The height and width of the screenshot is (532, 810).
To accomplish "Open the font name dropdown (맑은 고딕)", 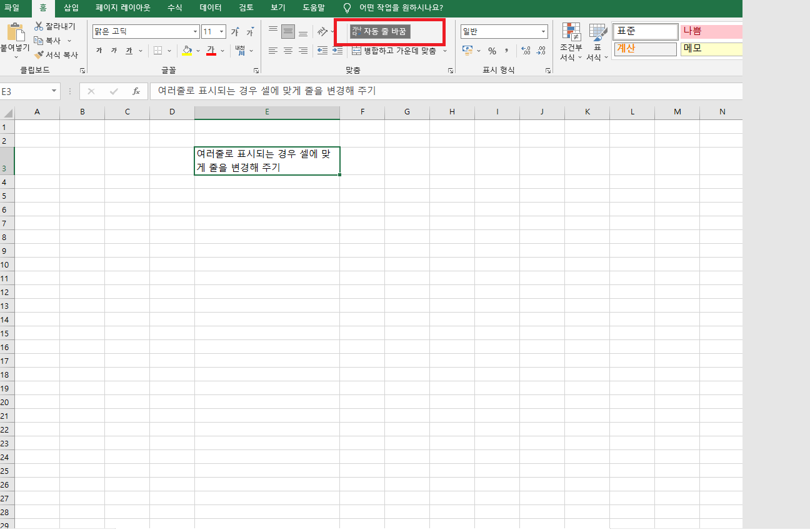I will pyautogui.click(x=195, y=32).
